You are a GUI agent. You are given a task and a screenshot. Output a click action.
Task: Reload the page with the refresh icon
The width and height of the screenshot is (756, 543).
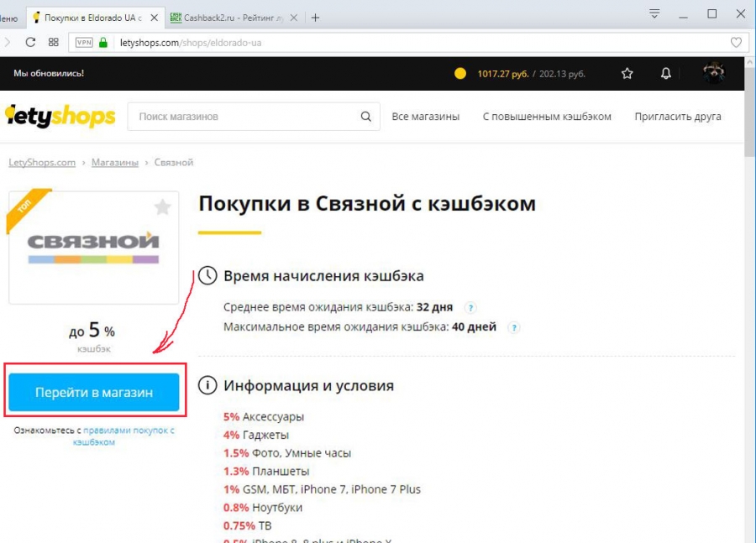pyautogui.click(x=30, y=43)
